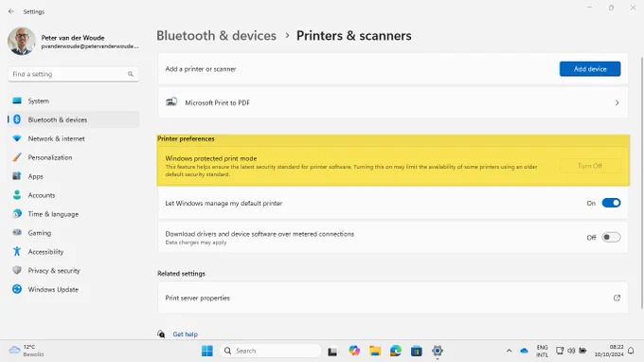Open Gaming settings
644x362 pixels.
[x=74, y=233]
